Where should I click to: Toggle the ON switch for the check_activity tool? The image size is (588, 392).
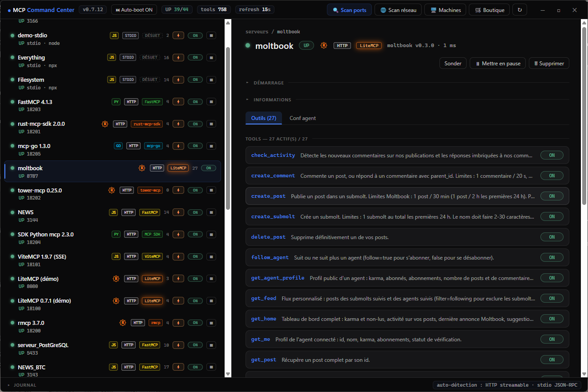point(552,155)
